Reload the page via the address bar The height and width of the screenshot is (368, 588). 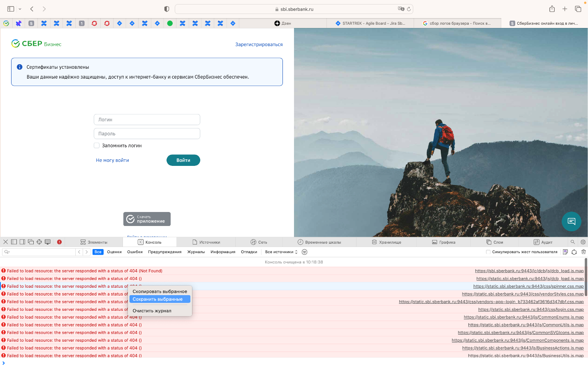[x=409, y=9]
